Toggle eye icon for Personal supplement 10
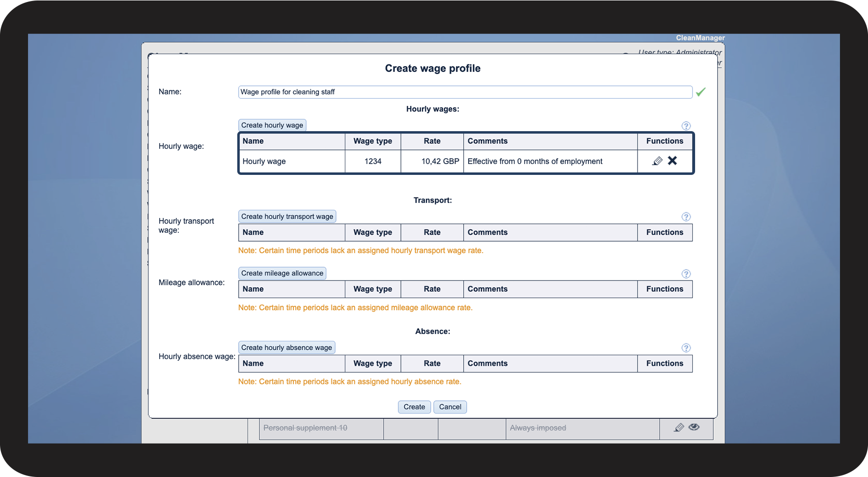The height and width of the screenshot is (477, 868). 694,427
